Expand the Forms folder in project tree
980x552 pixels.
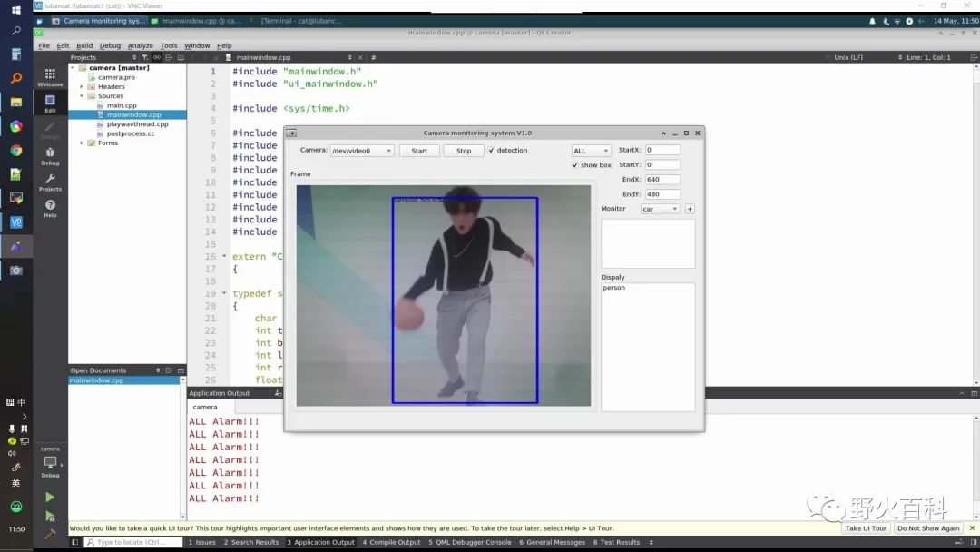point(82,143)
